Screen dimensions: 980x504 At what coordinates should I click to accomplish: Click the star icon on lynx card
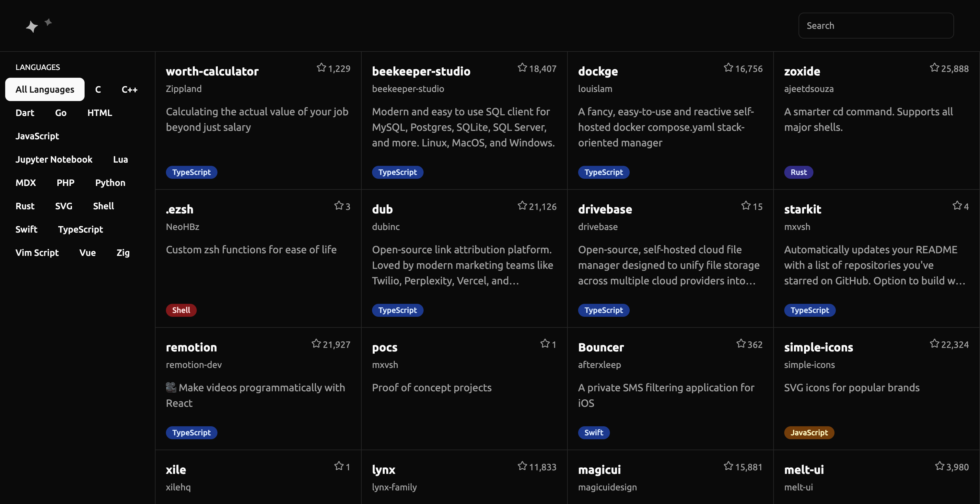[522, 466]
